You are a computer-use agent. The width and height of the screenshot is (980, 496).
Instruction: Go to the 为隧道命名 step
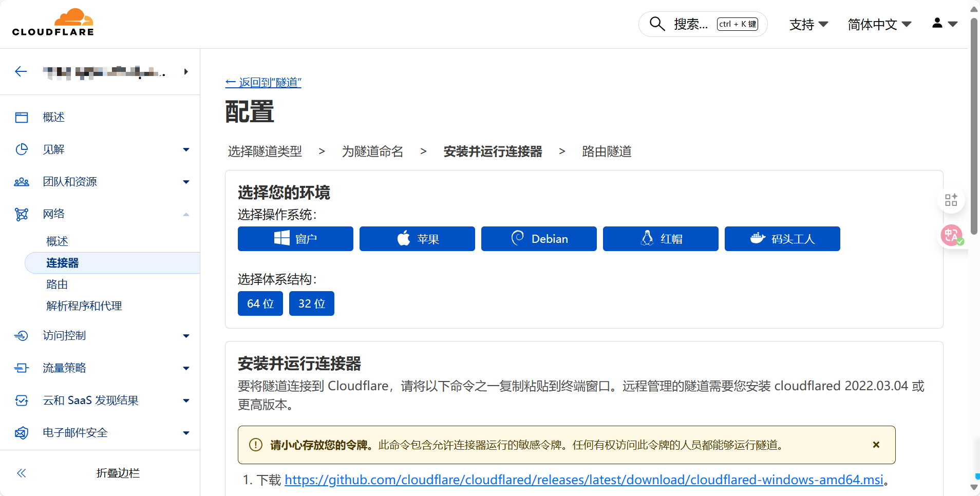373,151
